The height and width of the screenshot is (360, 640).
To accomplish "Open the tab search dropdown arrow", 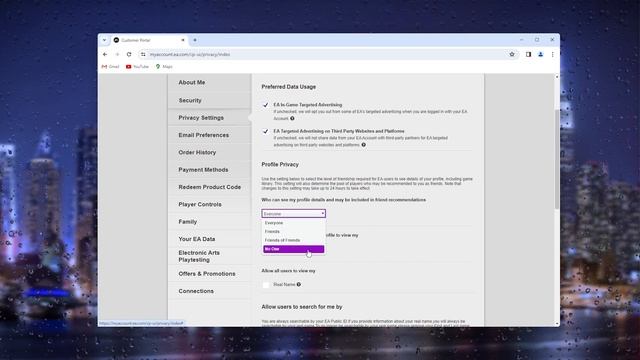I will [104, 40].
